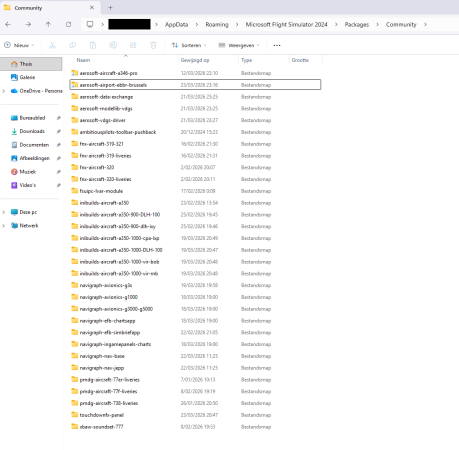Click the Copy icon in toolbar
Viewport: 459px width, 450px height.
[72, 45]
